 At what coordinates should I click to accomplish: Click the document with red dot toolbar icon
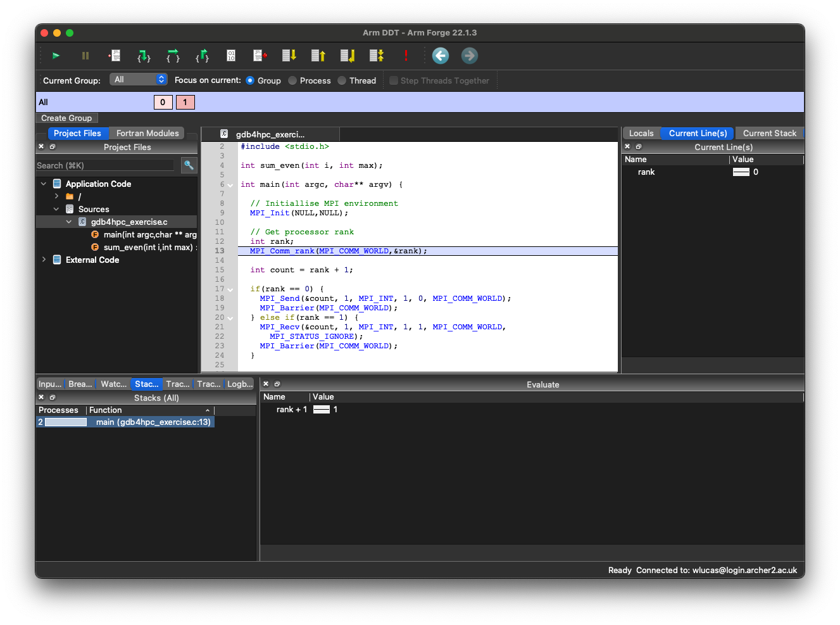click(260, 56)
